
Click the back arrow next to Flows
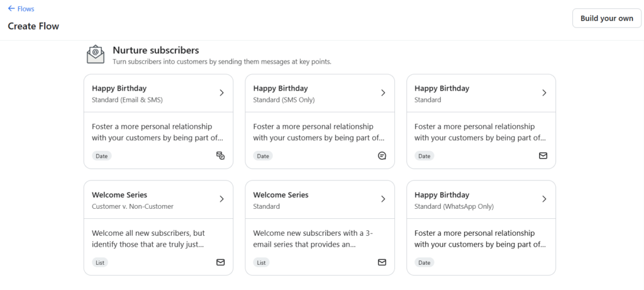tap(11, 9)
